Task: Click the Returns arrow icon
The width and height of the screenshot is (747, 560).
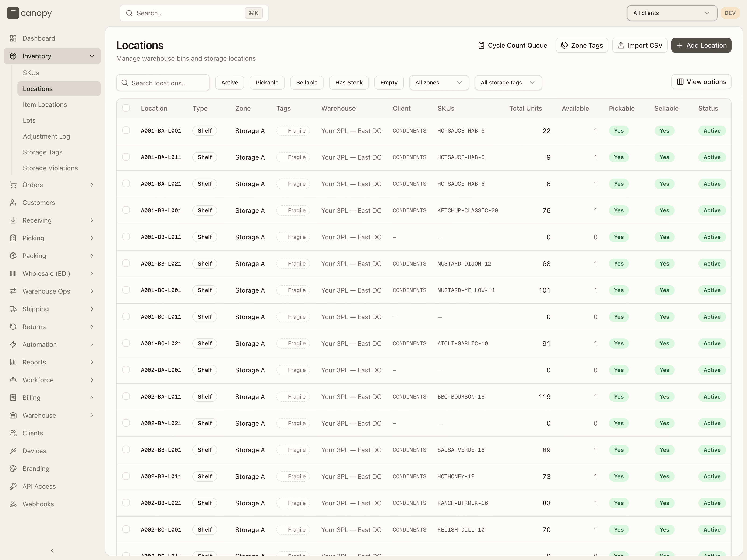Action: tap(13, 326)
